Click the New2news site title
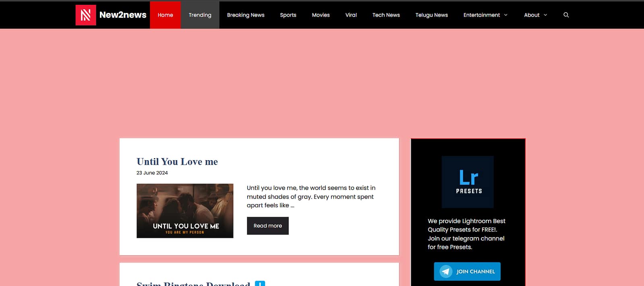This screenshot has height=286, width=644. [123, 15]
